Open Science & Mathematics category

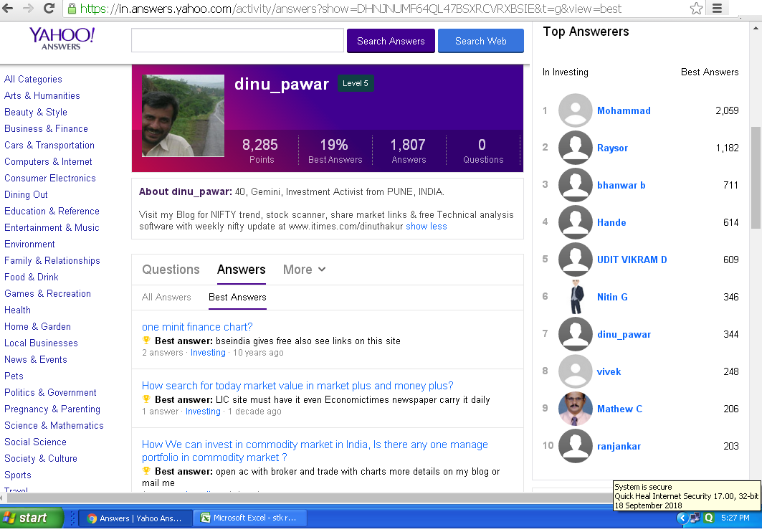click(x=54, y=425)
